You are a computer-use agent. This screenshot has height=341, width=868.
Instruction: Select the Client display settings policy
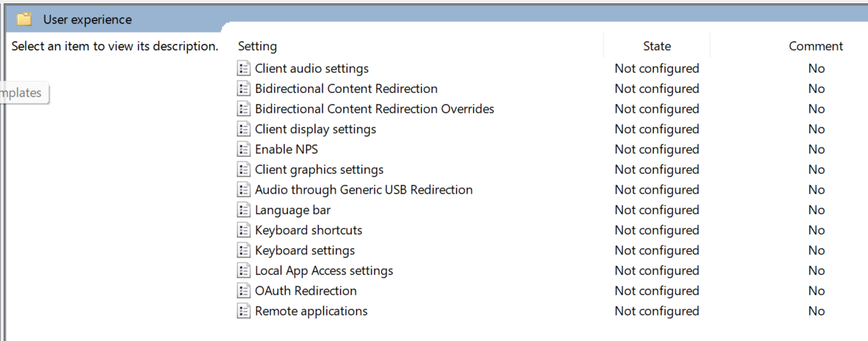pyautogui.click(x=316, y=129)
